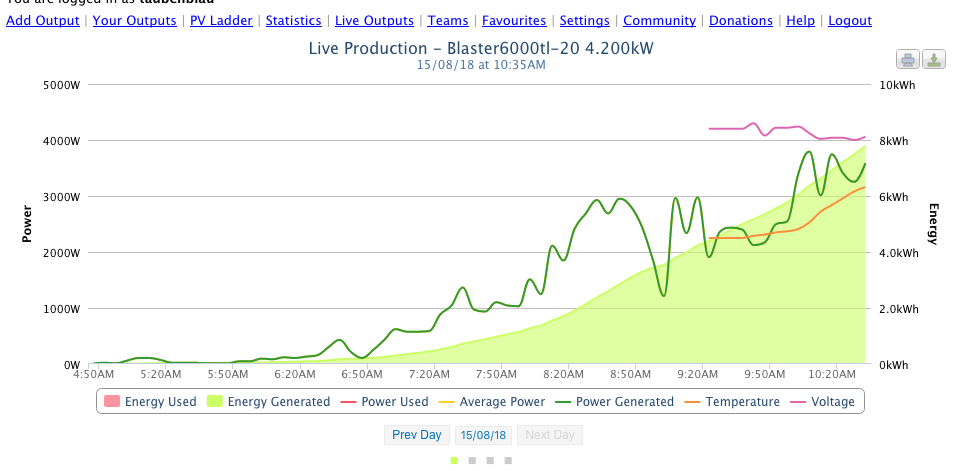Click the 5000W axis label

(x=62, y=85)
